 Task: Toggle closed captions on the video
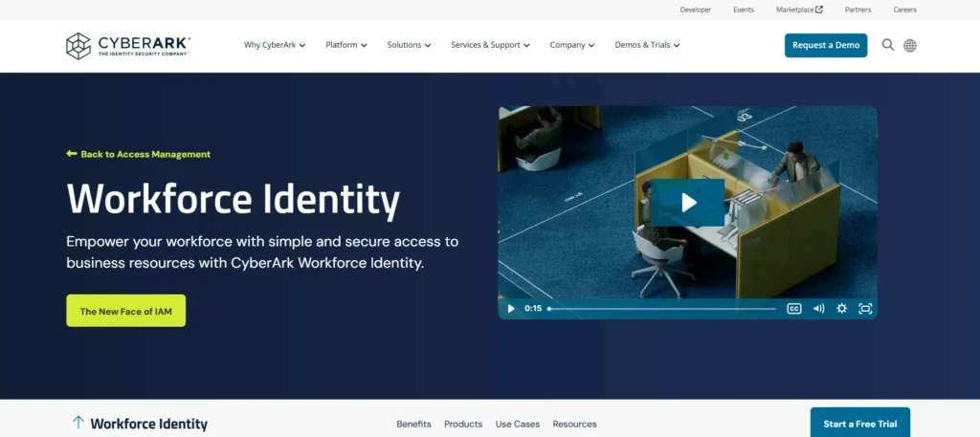[793, 309]
